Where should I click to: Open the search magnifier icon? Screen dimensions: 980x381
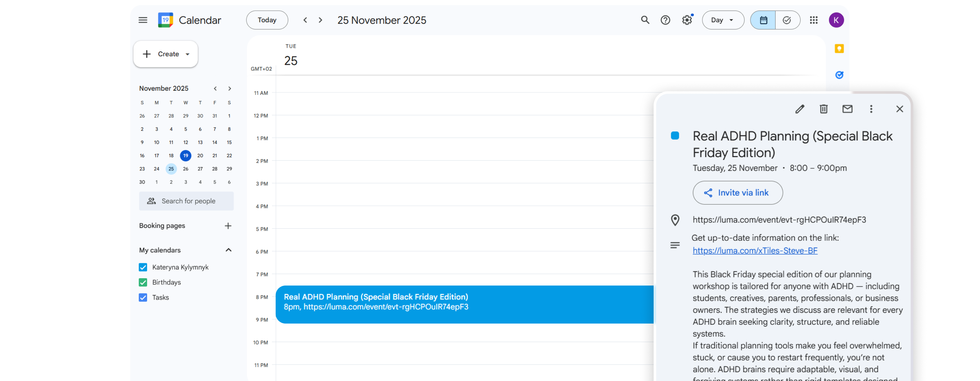click(645, 20)
